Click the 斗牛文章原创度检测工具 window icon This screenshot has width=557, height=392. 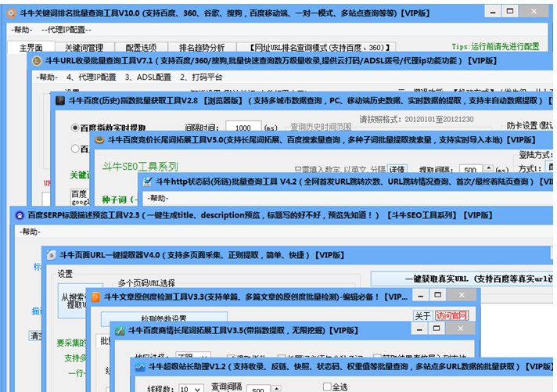pyautogui.click(x=95, y=297)
